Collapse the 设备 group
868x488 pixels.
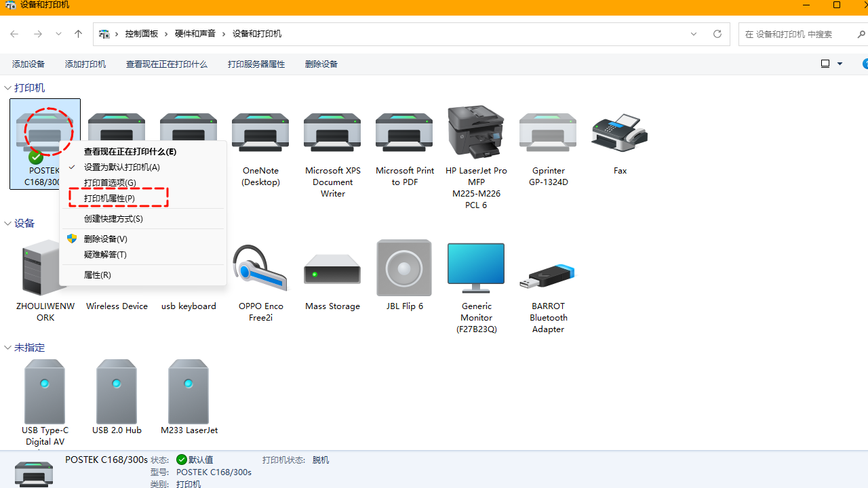(x=8, y=224)
